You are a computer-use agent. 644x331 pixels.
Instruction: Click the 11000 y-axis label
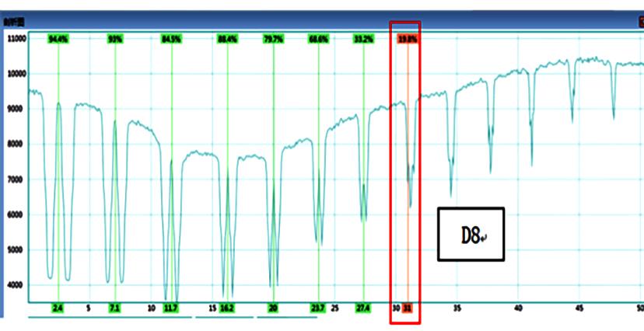coord(16,38)
